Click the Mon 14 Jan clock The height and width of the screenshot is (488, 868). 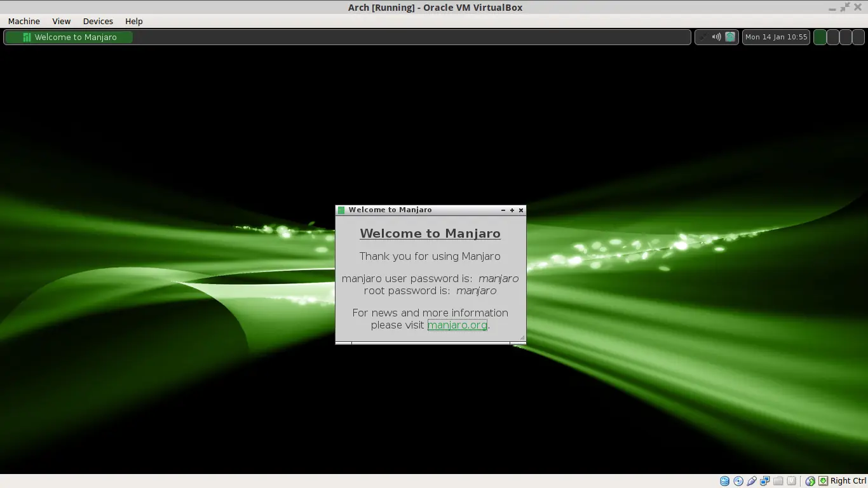point(776,37)
